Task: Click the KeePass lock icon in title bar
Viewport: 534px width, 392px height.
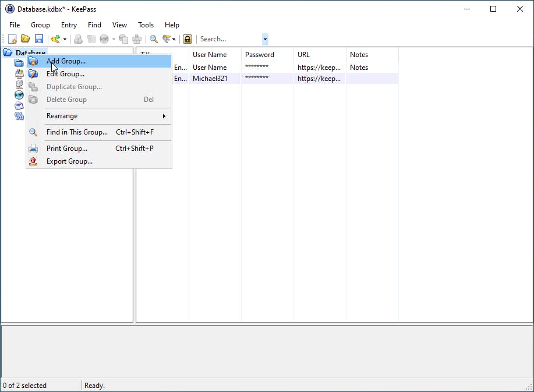Action: [10, 9]
